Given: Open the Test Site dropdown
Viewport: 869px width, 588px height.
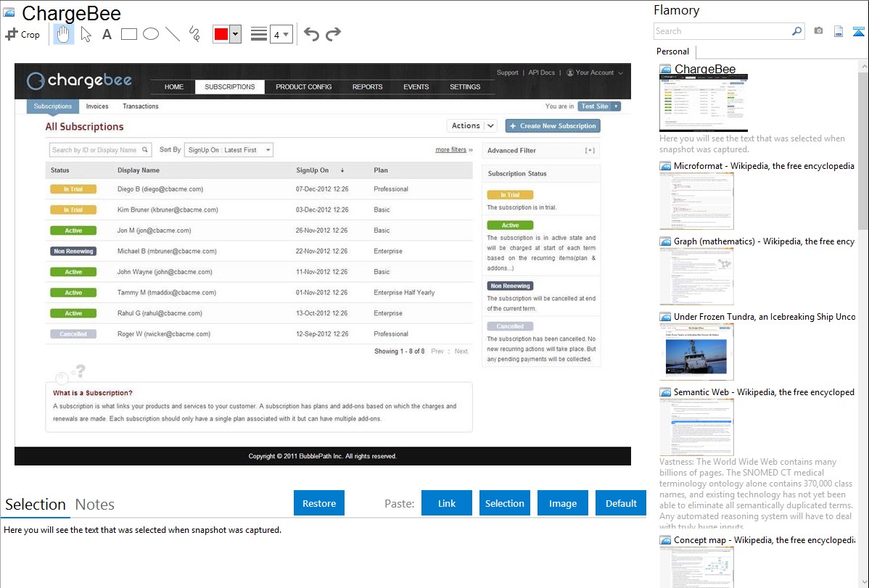Looking at the screenshot, I should [599, 106].
